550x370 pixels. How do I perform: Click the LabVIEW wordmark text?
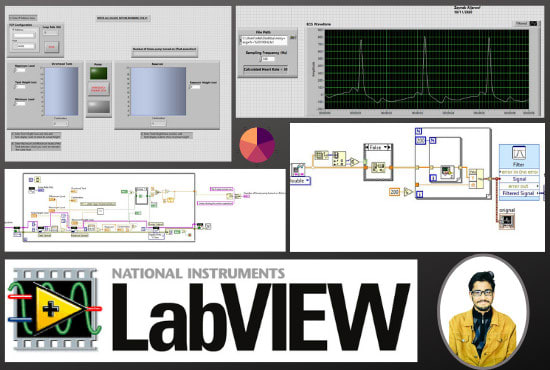click(x=261, y=317)
